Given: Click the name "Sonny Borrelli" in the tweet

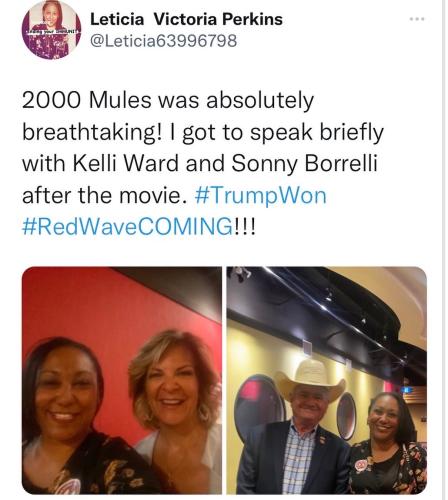Looking at the screenshot, I should (304, 163).
